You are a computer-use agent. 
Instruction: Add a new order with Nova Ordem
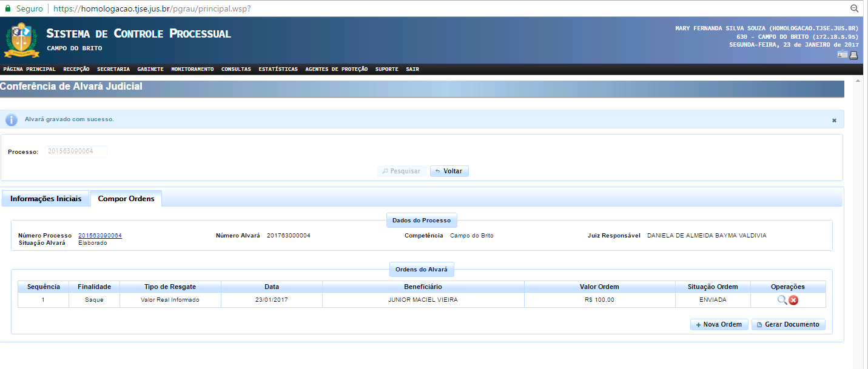(x=719, y=324)
